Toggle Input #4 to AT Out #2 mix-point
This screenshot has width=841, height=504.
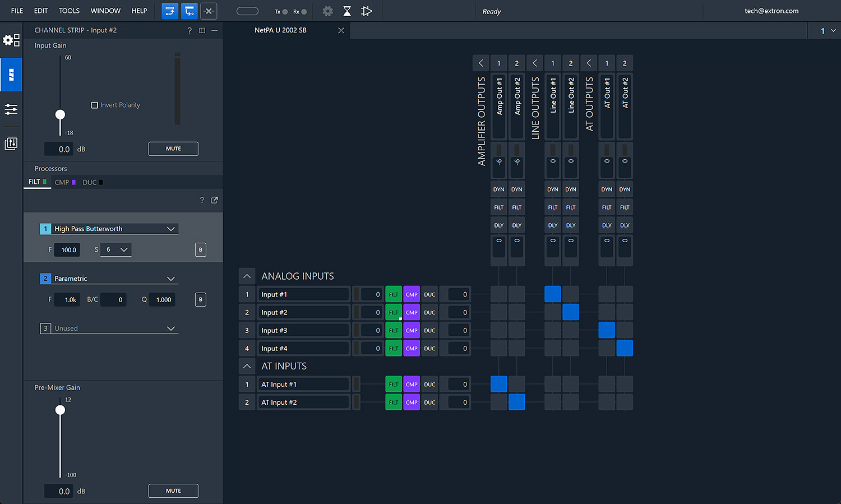[x=625, y=348]
